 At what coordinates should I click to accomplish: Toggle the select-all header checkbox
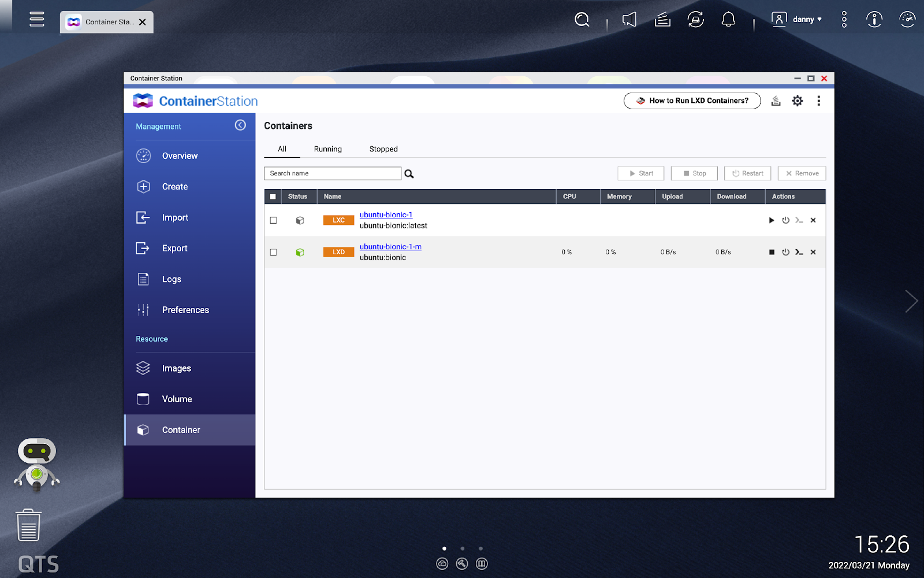click(x=273, y=197)
